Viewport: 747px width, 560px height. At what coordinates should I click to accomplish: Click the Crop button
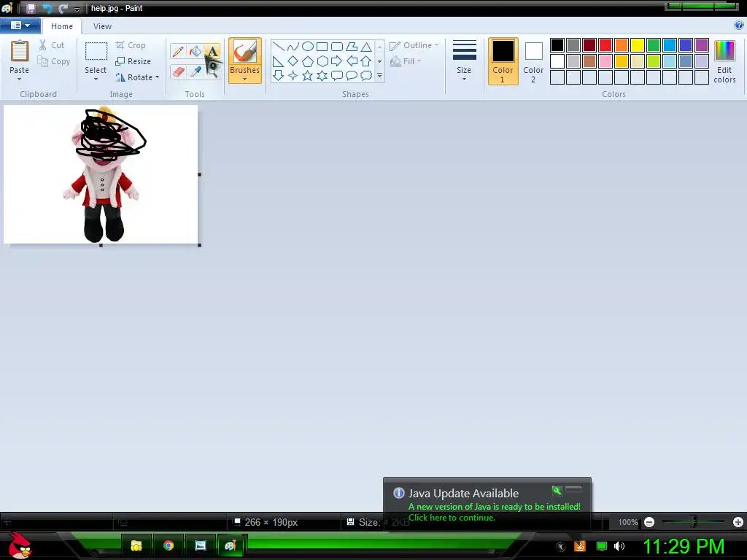[x=131, y=45]
